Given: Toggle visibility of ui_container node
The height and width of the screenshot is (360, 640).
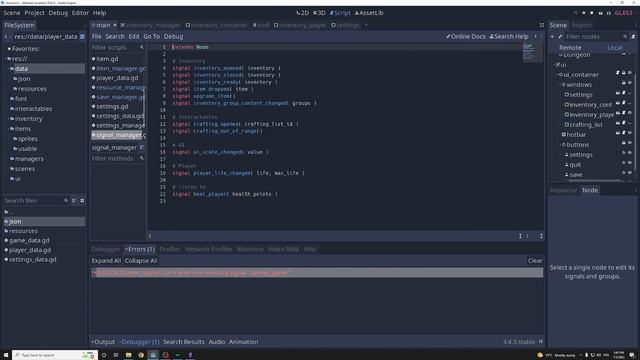Looking at the screenshot, I should tap(630, 73).
